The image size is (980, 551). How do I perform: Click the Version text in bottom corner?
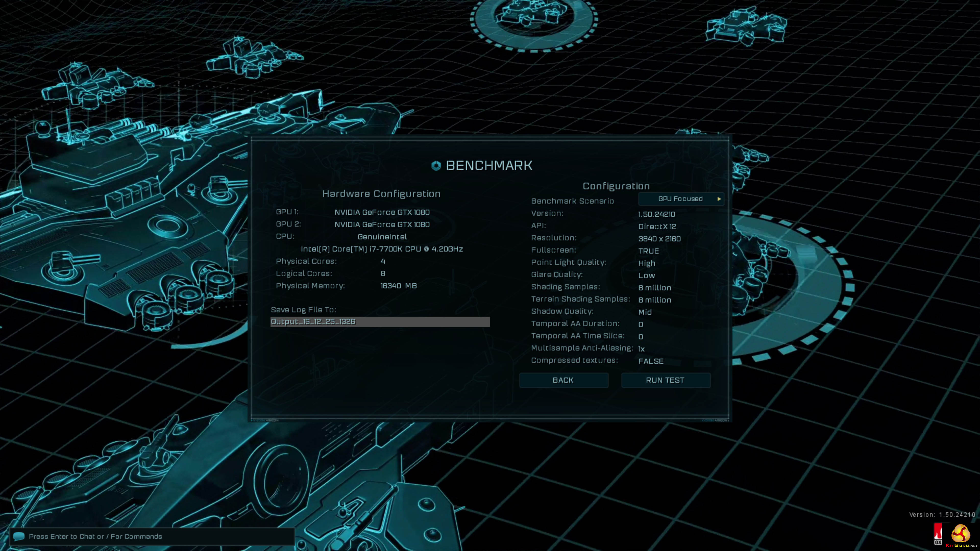pos(942,515)
